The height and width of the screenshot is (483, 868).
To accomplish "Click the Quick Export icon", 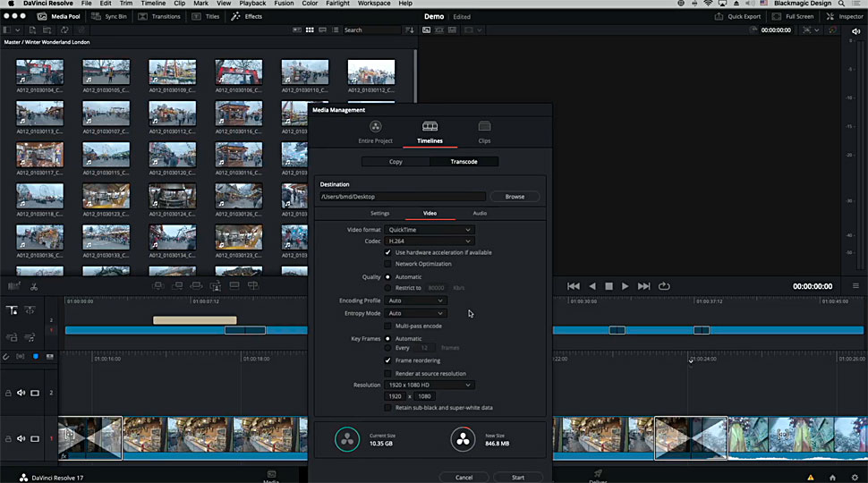I will click(719, 16).
